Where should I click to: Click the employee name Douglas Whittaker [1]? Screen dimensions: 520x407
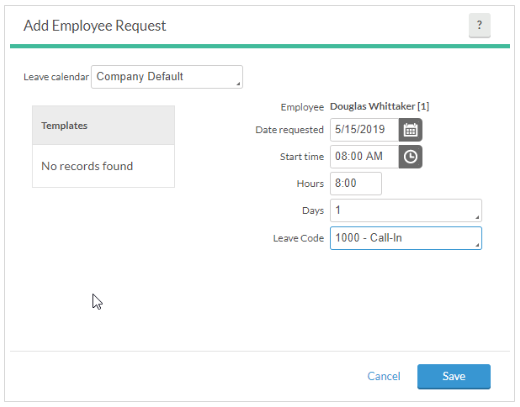point(379,107)
